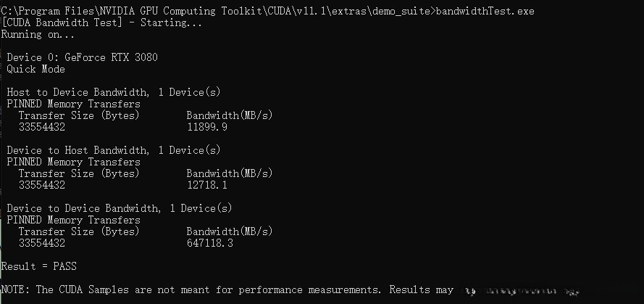Click the 12718.1 bandwidth value
Screen dimensions: 644x304
(207, 185)
